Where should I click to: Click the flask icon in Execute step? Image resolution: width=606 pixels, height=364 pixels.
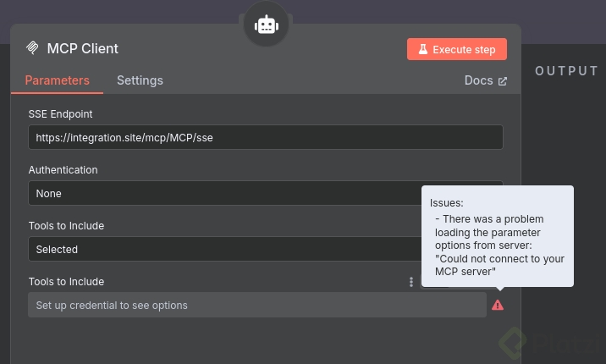click(422, 49)
